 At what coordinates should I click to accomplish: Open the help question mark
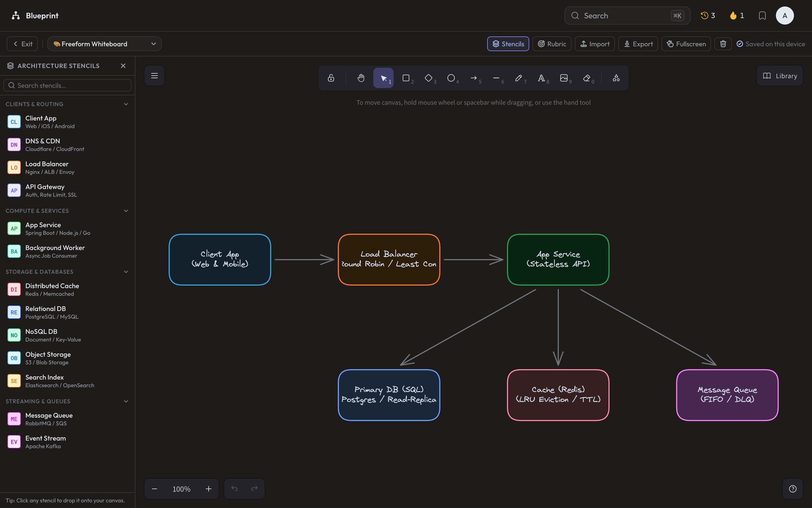point(793,489)
